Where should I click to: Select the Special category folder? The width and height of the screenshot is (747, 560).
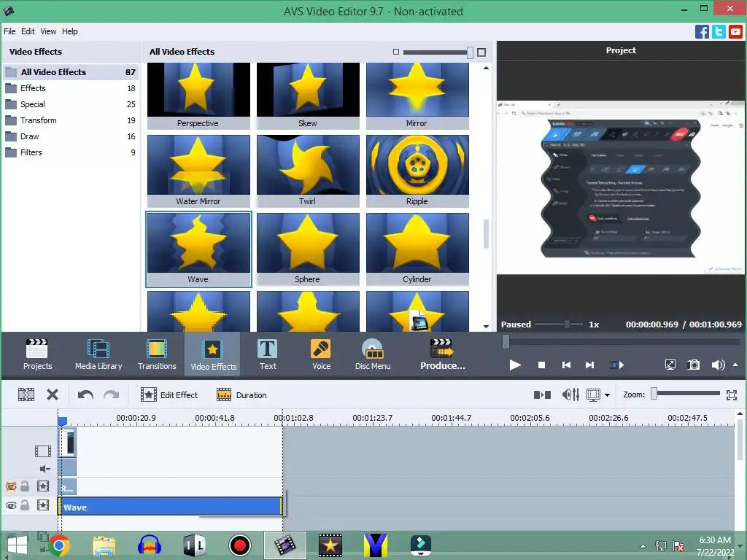(x=71, y=104)
